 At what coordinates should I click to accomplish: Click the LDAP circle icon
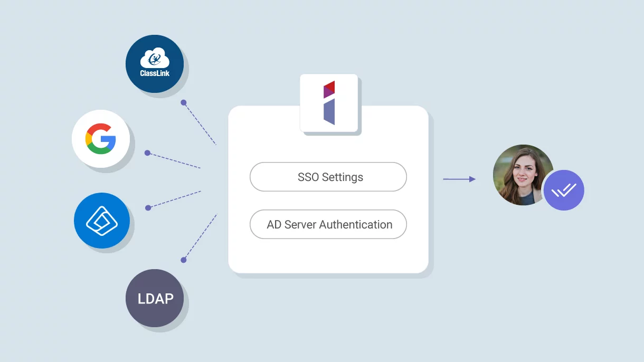coord(155,298)
